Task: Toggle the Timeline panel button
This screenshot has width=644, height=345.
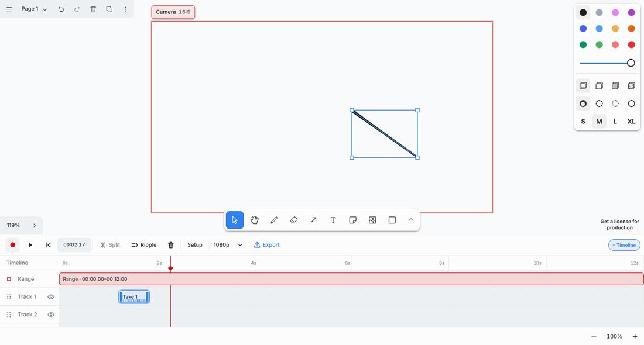Action: [624, 245]
